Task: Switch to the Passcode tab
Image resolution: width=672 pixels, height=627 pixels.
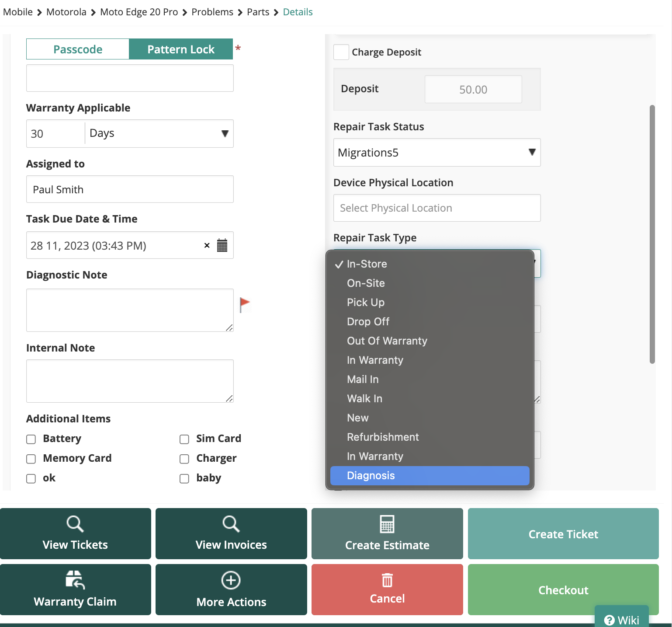Action: (x=78, y=49)
